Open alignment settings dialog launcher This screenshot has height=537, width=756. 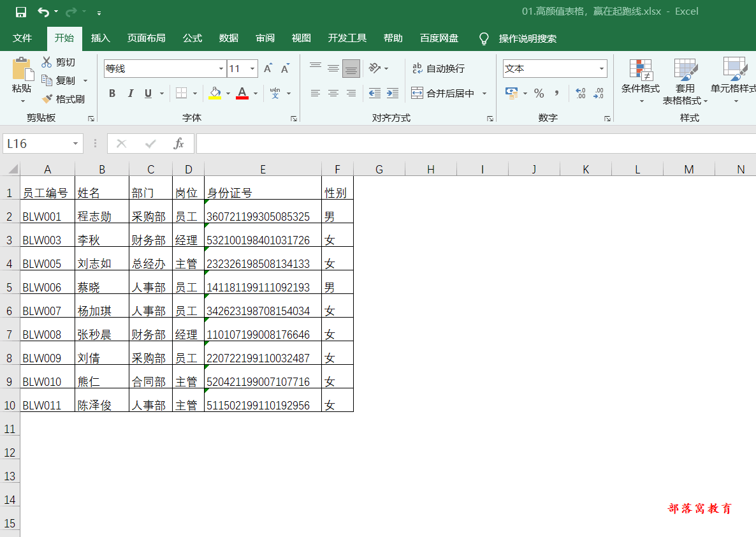pos(490,118)
